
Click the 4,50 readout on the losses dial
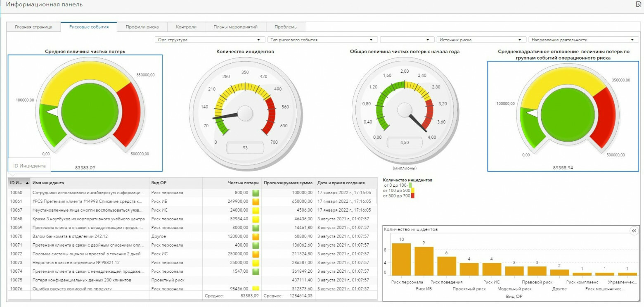click(405, 143)
